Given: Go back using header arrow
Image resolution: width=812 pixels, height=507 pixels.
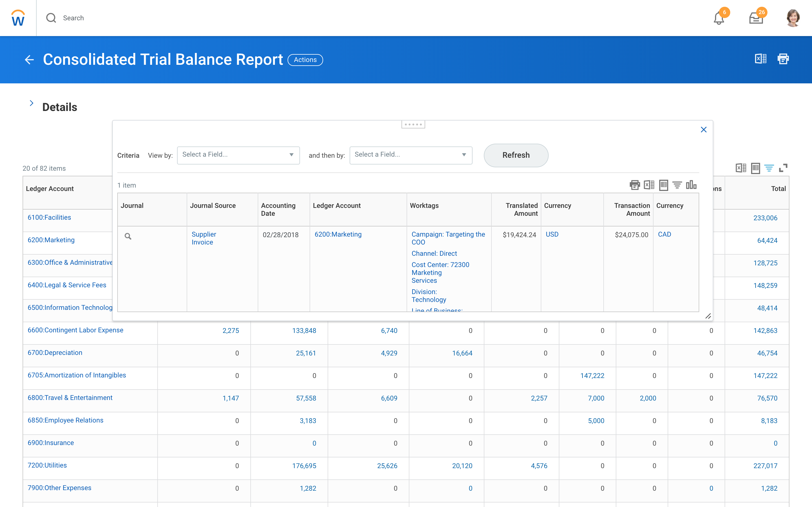Looking at the screenshot, I should [30, 60].
